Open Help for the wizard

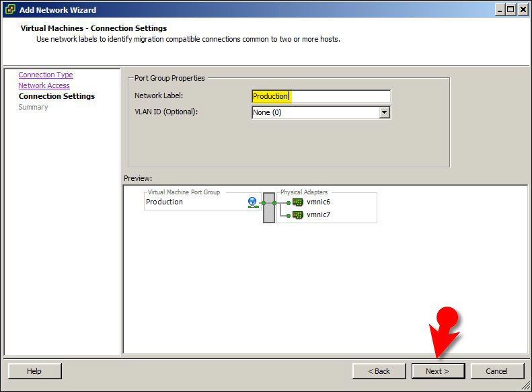[x=34, y=371]
